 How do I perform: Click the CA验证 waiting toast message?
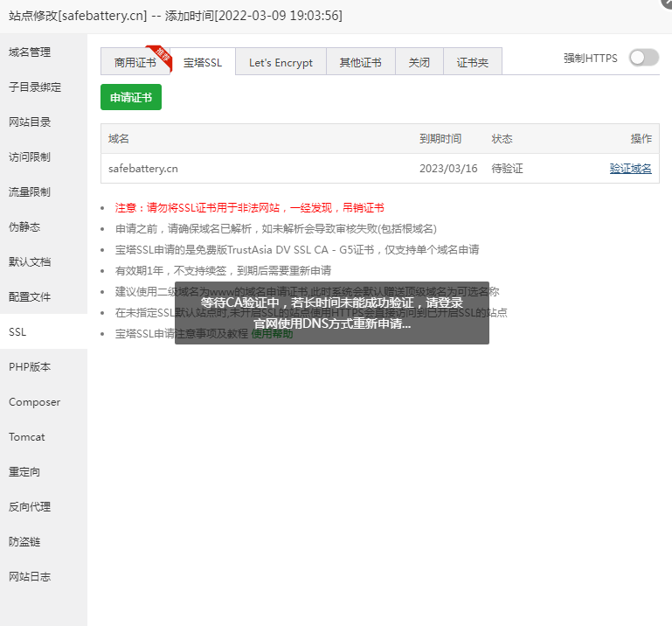332,313
